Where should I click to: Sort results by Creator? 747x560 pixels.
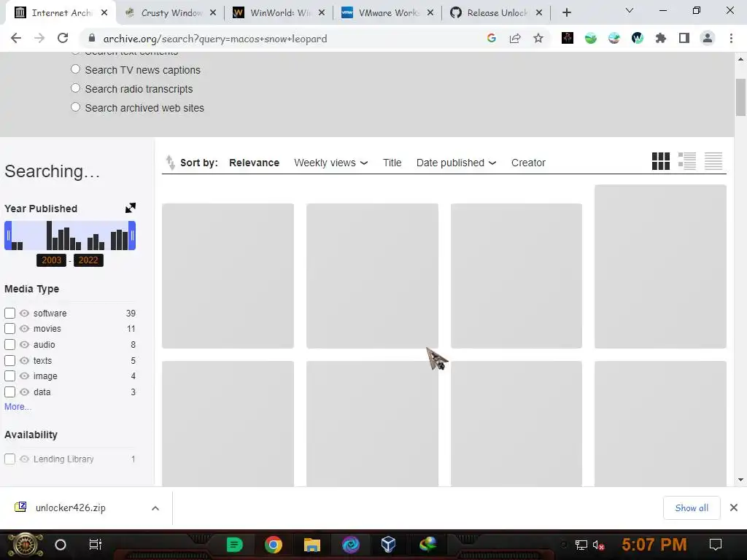coord(528,163)
